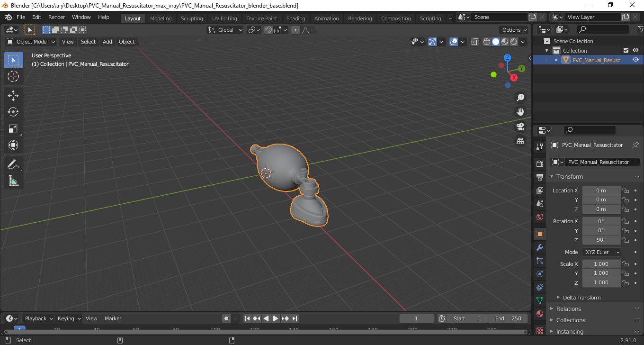
Task: Hide PVC_Manual_Resusc object in viewport
Action: pos(635,60)
